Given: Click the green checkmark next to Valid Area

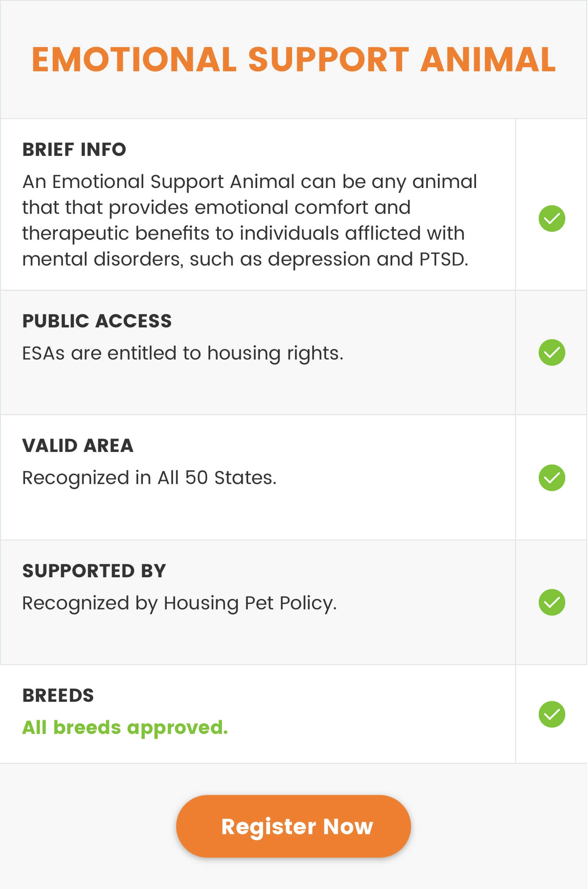Looking at the screenshot, I should point(552,478).
